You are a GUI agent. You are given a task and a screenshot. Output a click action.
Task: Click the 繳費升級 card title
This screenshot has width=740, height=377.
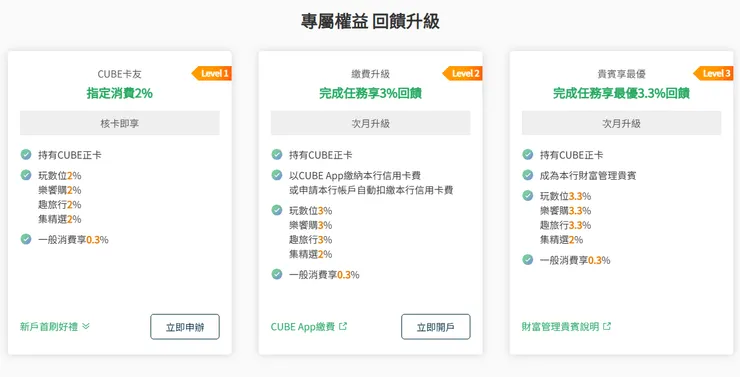tap(370, 74)
